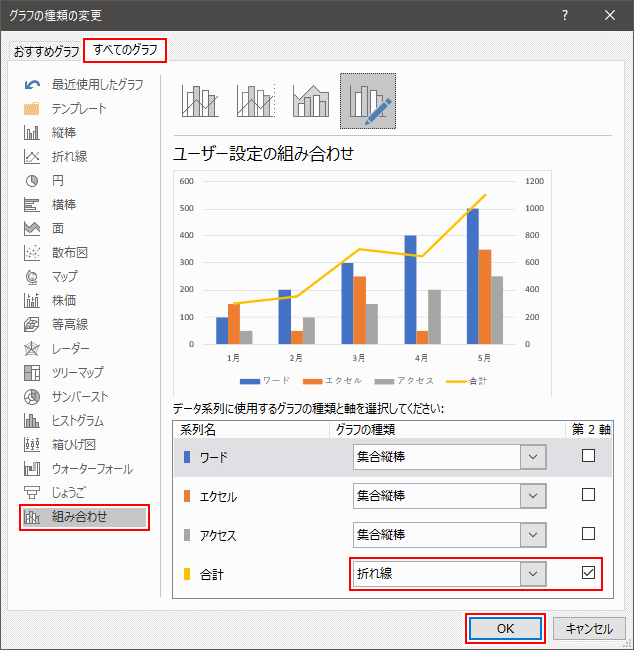Click the キャンセル button
The height and width of the screenshot is (650, 634).
[x=589, y=629]
